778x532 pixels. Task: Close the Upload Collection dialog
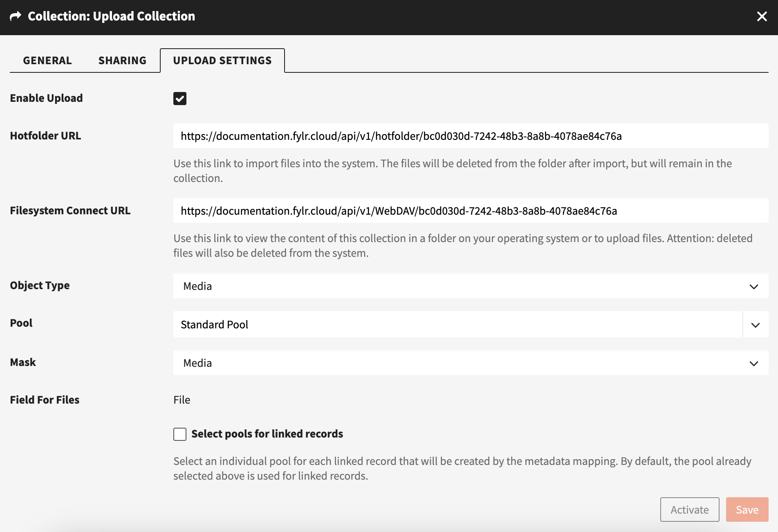coord(762,16)
